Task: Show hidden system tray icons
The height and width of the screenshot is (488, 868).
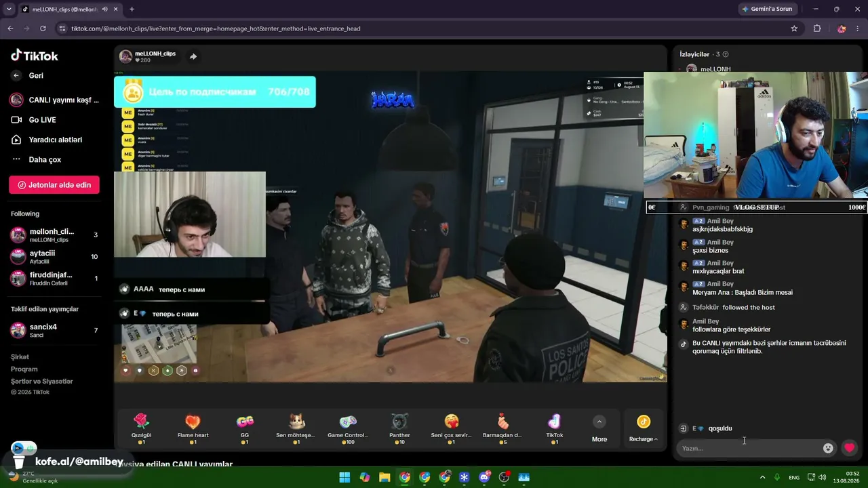Action: click(x=762, y=477)
